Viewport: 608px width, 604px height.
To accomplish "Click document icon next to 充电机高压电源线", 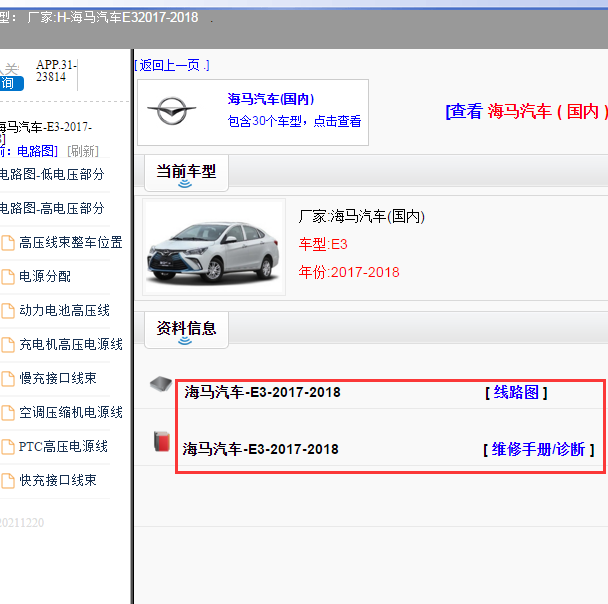I will click(x=8, y=345).
